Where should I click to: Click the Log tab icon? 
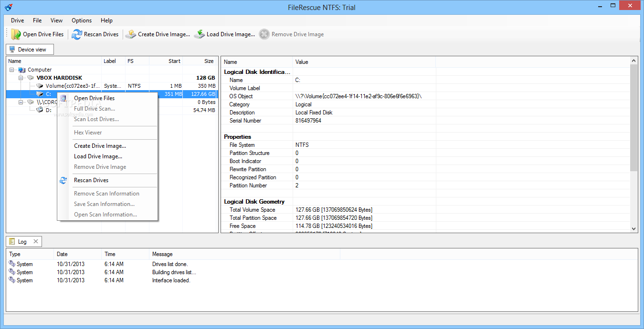12,242
